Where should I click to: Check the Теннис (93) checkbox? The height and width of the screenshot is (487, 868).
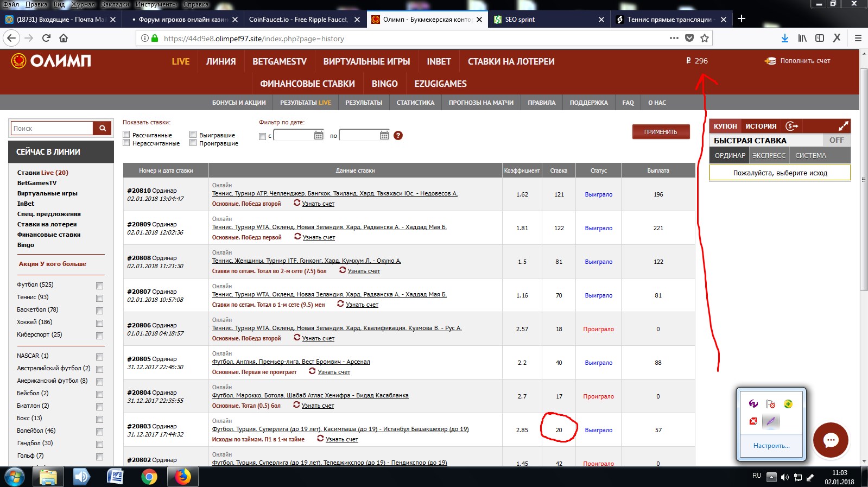[x=99, y=298]
